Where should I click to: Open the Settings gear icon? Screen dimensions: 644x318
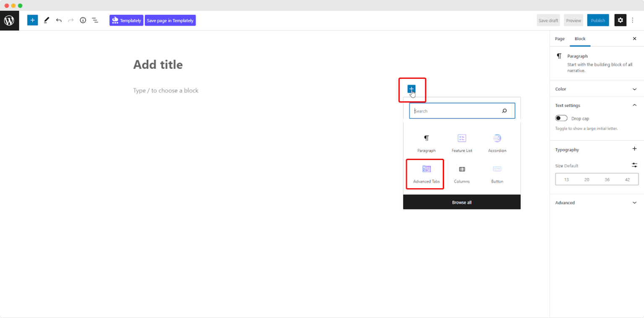click(620, 20)
